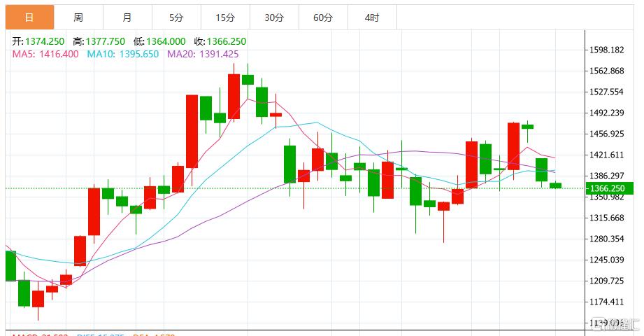Click the tallest red candlestick near chart center-left
Image resolution: width=644 pixels, height=336 pixels.
[x=192, y=131]
